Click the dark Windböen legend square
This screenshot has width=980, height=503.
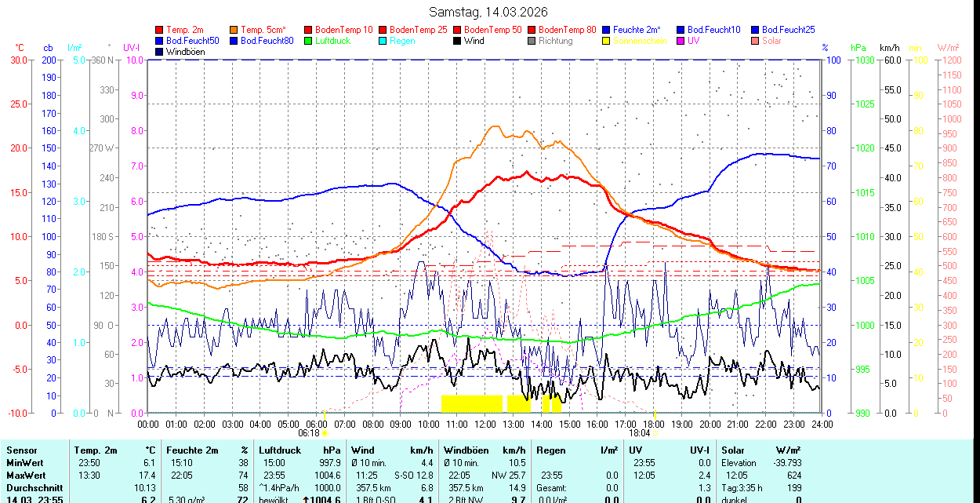coord(160,52)
